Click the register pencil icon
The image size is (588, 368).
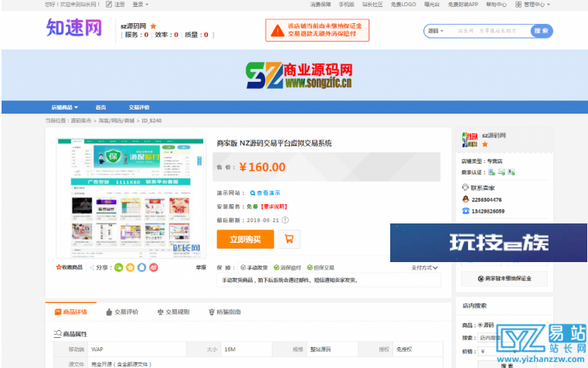[109, 4]
